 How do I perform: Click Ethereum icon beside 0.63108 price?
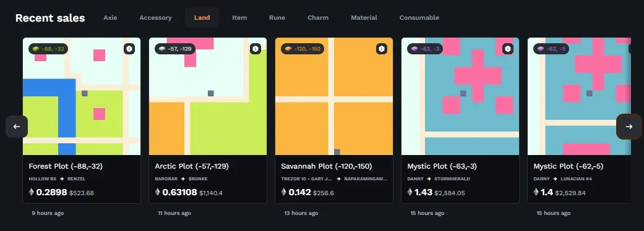click(x=157, y=192)
